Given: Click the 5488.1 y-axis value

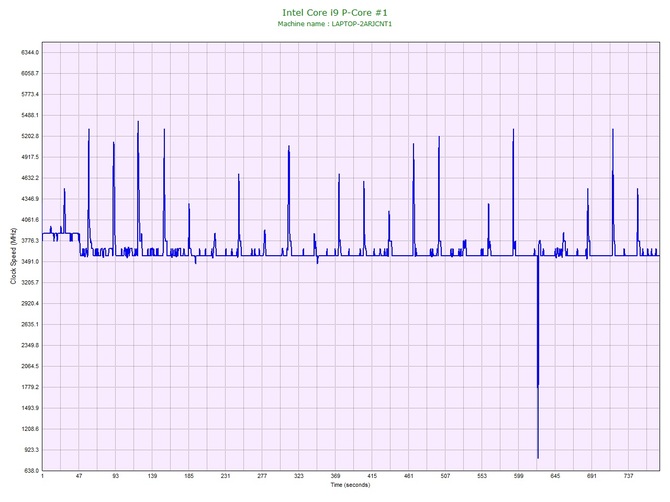Looking at the screenshot, I should [x=30, y=115].
